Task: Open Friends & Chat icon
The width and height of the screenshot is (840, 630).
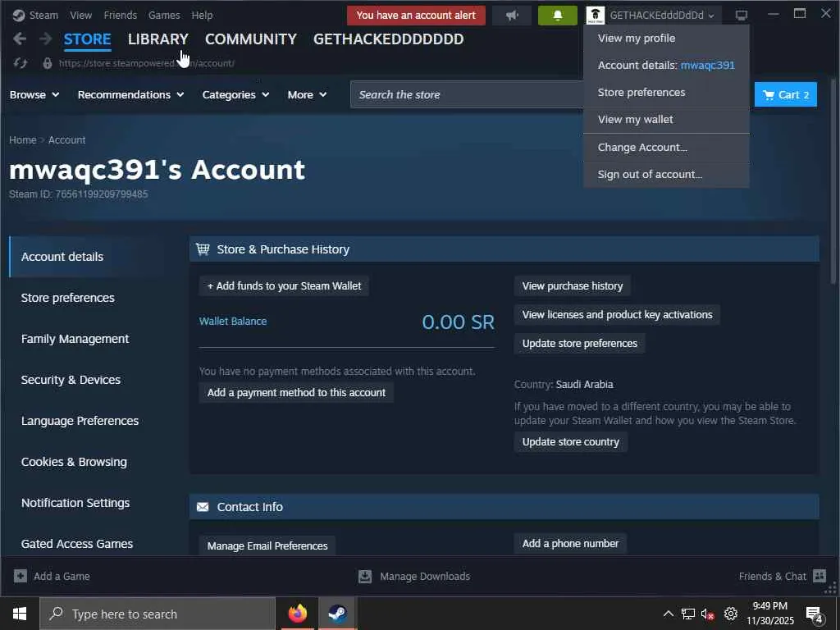Action: tap(819, 576)
